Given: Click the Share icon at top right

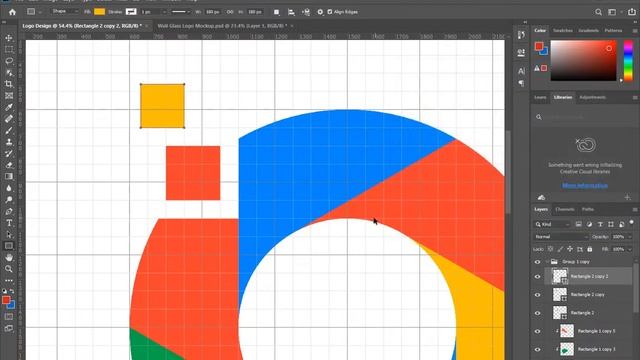Looking at the screenshot, I should (x=632, y=12).
